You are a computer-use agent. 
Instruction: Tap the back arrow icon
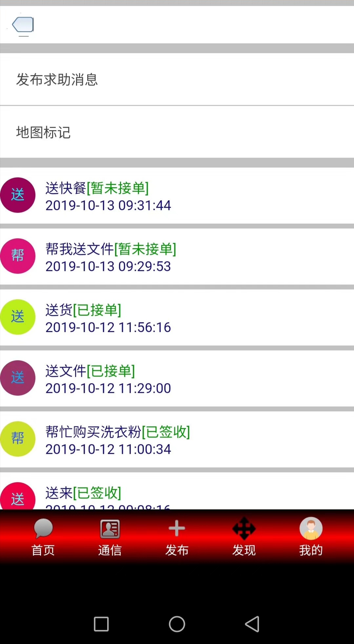(x=23, y=25)
